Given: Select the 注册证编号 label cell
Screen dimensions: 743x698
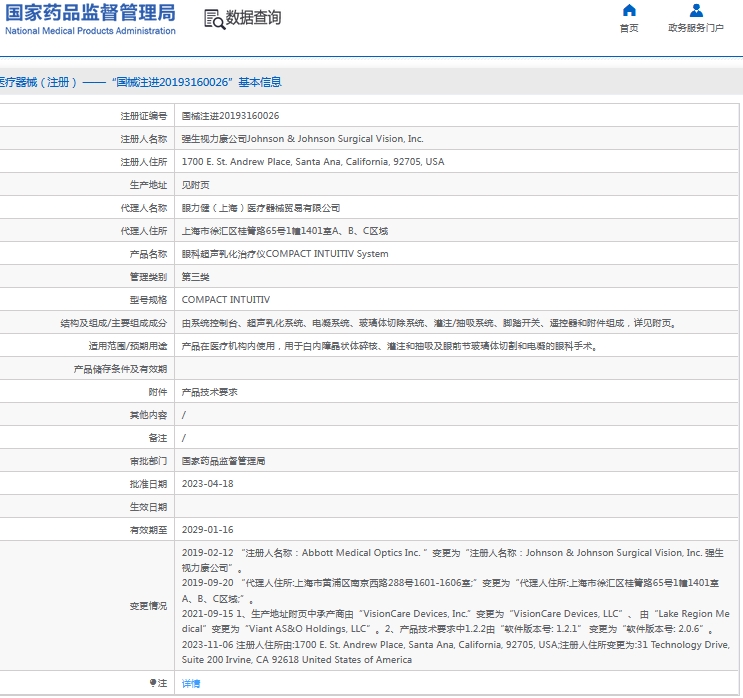Looking at the screenshot, I should click(x=144, y=116).
